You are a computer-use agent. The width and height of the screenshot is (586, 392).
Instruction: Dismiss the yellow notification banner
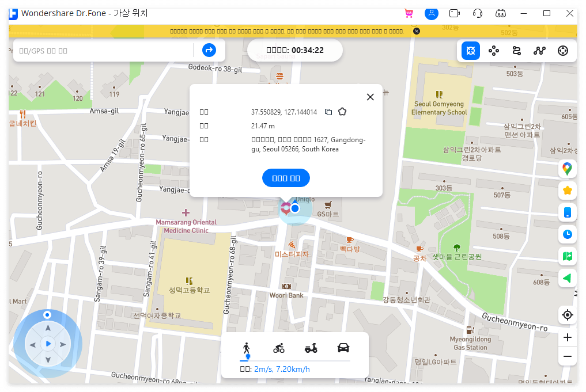[417, 31]
